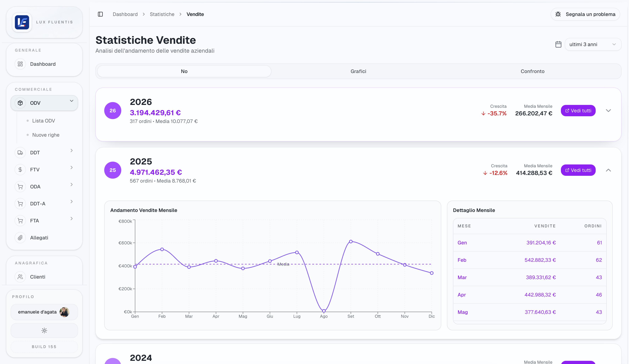Click Vedi tutti for 2026
This screenshot has width=629, height=364.
(578, 111)
